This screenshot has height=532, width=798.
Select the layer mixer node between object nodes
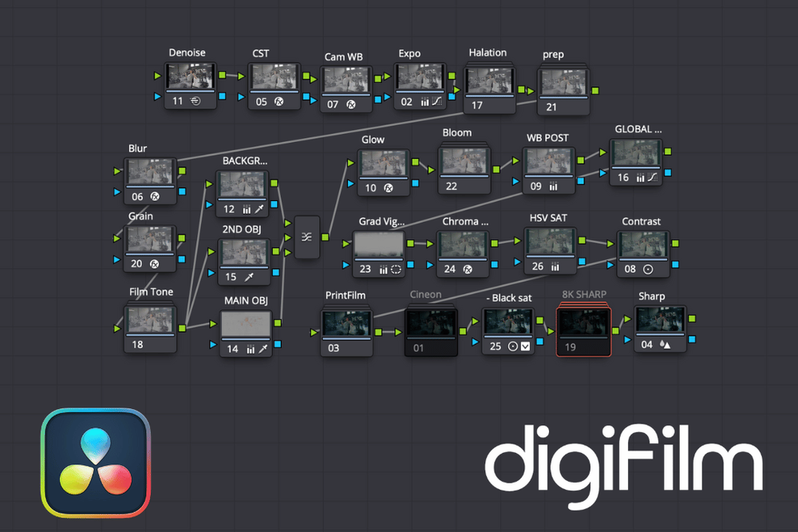click(x=306, y=237)
